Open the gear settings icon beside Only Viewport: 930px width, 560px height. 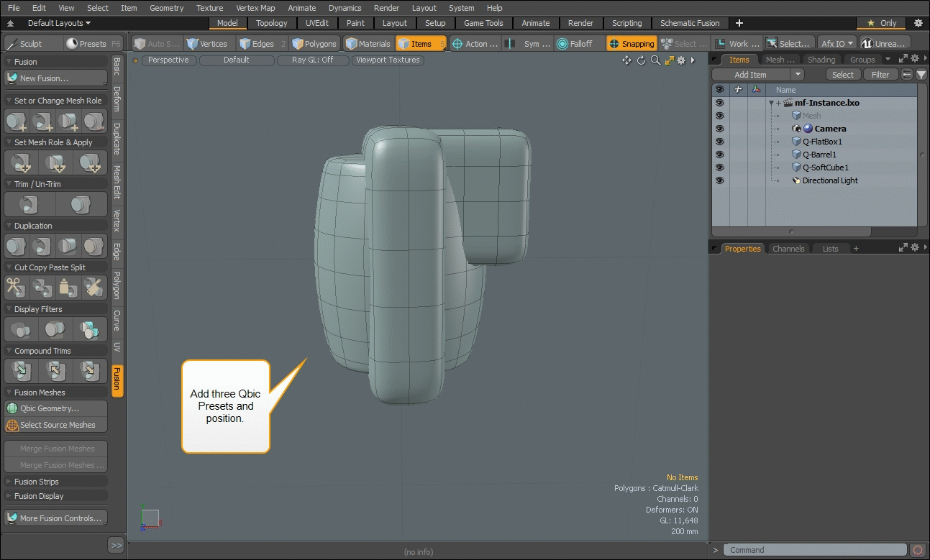[918, 23]
